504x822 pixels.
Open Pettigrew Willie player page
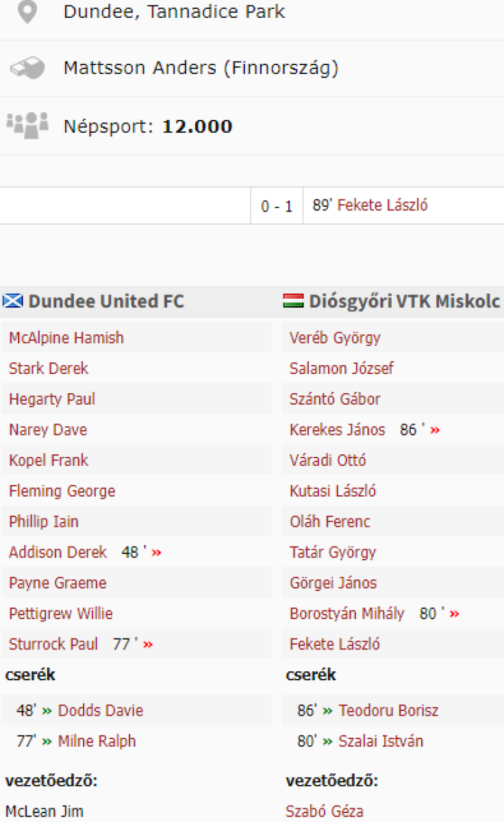pyautogui.click(x=61, y=614)
